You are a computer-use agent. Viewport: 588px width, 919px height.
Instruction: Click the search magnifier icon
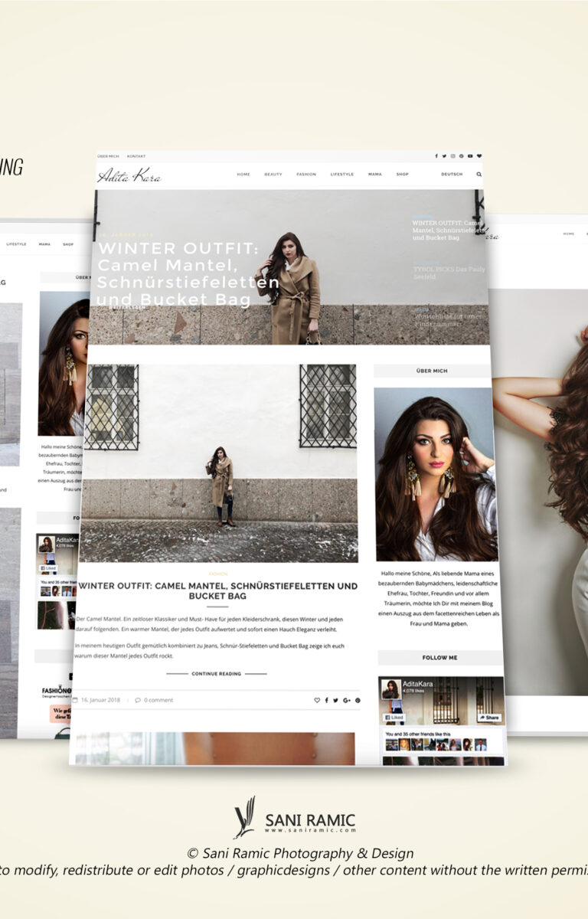coord(479,174)
